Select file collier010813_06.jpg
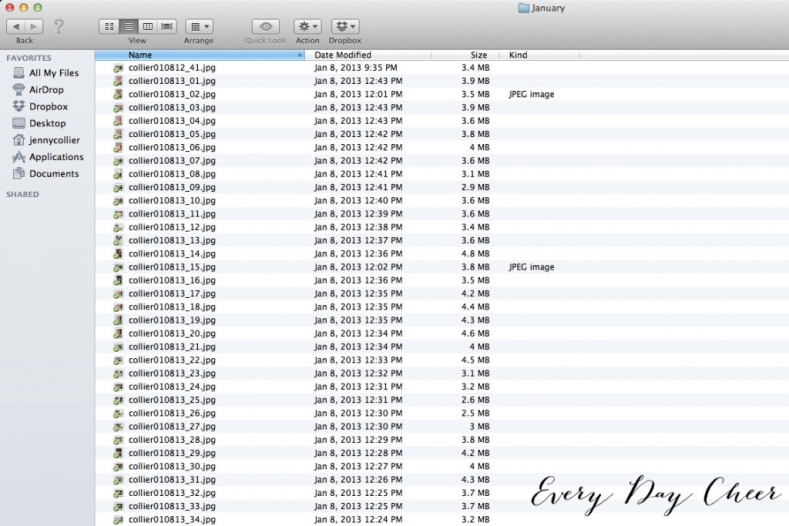This screenshot has width=789, height=526. [172, 147]
